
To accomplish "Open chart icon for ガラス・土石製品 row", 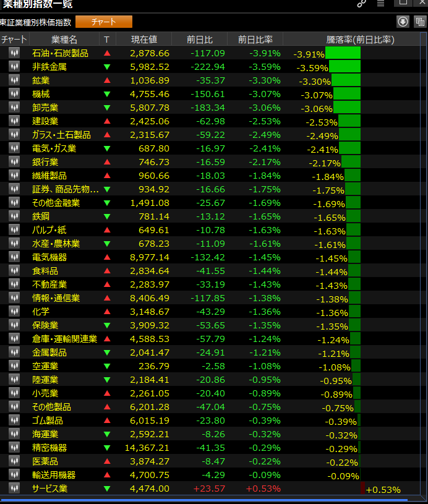I will click(14, 134).
